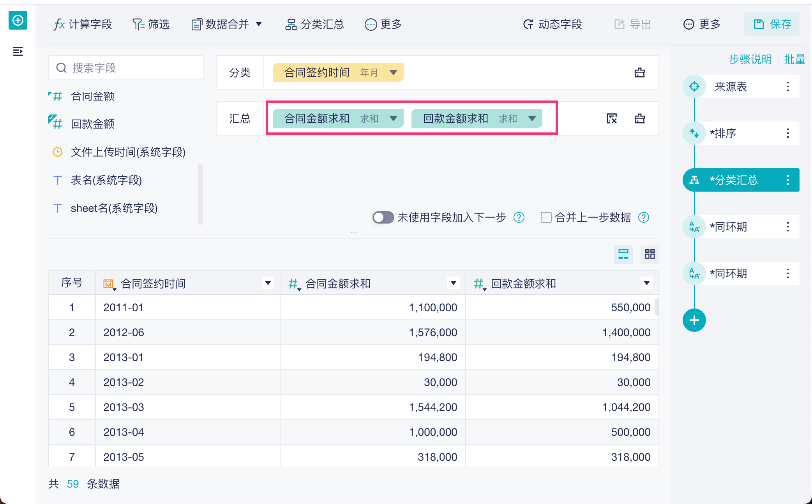This screenshot has height=504, width=812.
Task: Open the 回款金额求和 column header dropdown
Action: [646, 283]
